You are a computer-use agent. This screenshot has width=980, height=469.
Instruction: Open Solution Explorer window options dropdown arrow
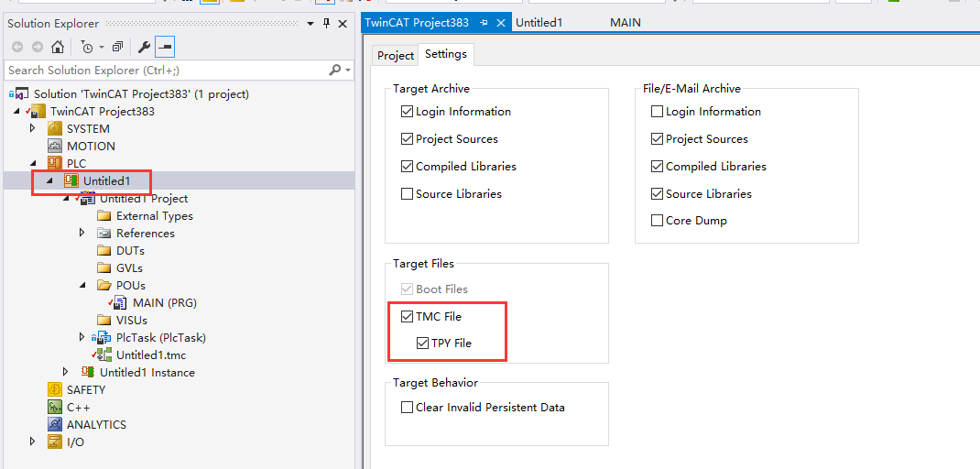(310, 24)
